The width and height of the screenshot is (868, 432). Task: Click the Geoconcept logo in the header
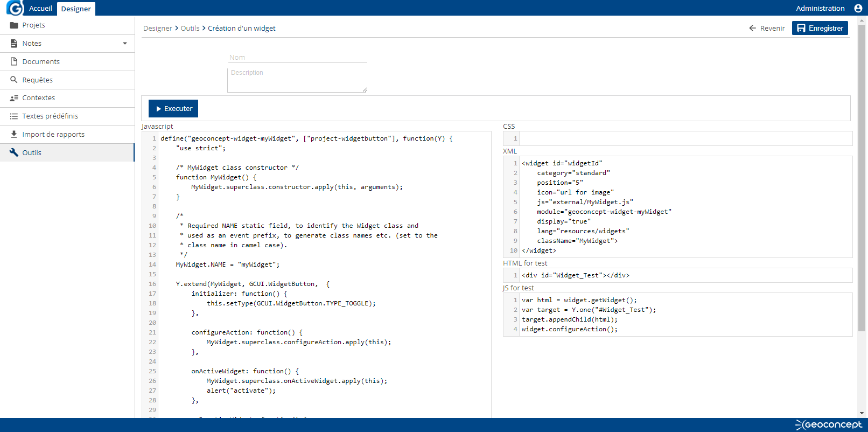pyautogui.click(x=15, y=8)
